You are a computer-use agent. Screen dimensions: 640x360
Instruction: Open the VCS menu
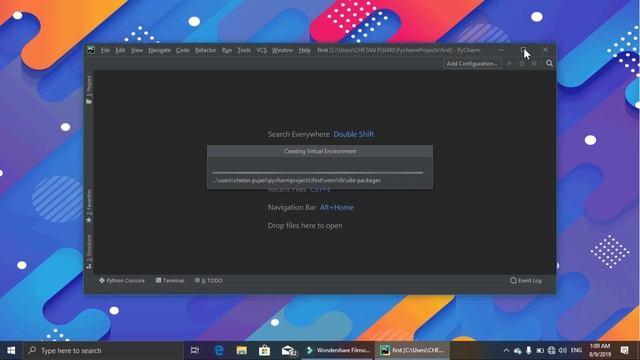pyautogui.click(x=261, y=50)
